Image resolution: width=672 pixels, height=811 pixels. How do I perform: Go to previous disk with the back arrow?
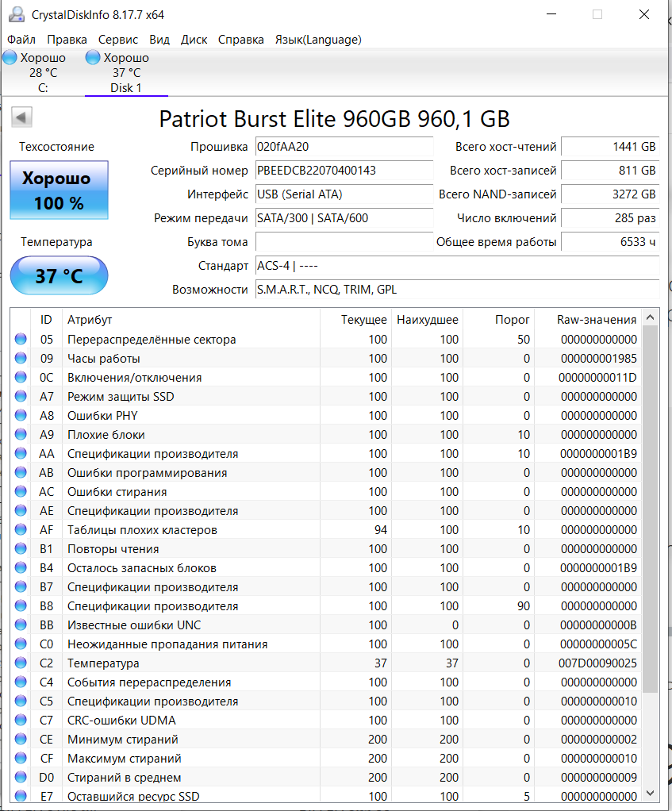tap(21, 117)
